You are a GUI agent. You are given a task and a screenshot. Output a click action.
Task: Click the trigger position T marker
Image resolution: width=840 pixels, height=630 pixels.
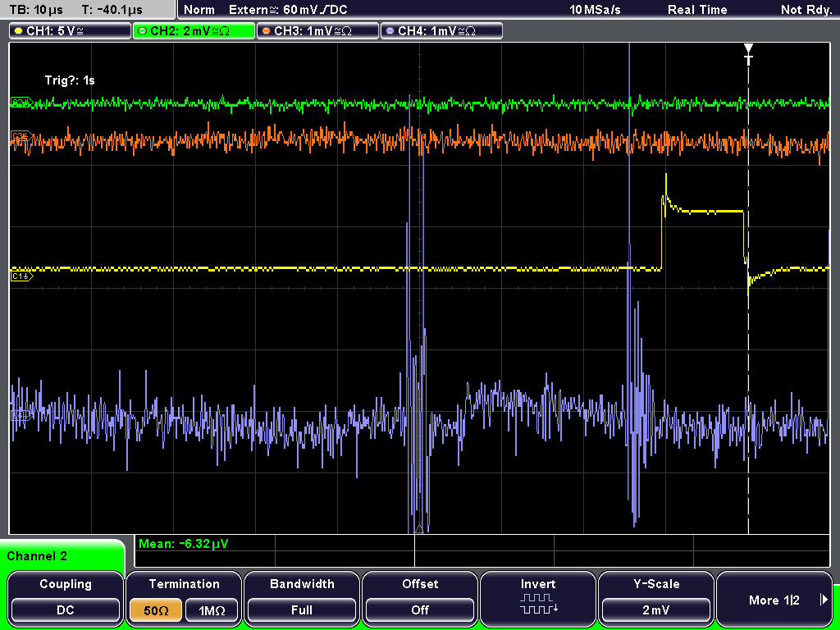tap(748, 54)
